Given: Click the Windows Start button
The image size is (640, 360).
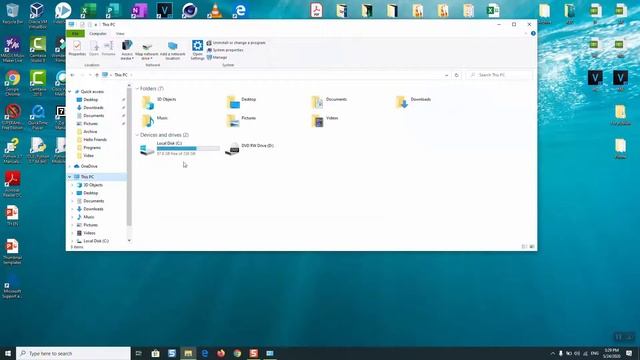Looking at the screenshot, I should (x=8, y=353).
